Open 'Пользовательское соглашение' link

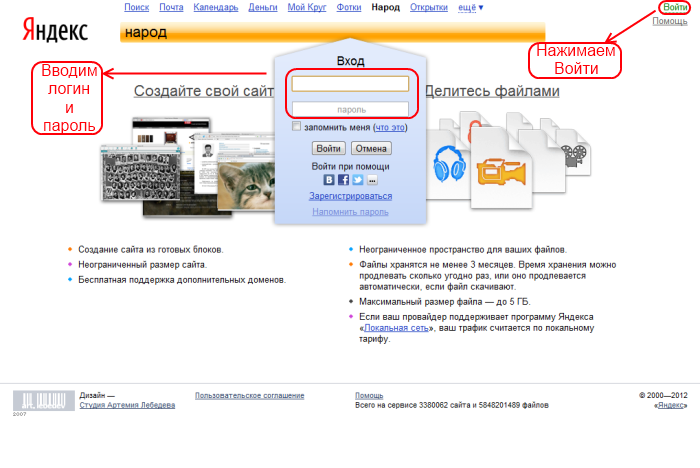(250, 396)
